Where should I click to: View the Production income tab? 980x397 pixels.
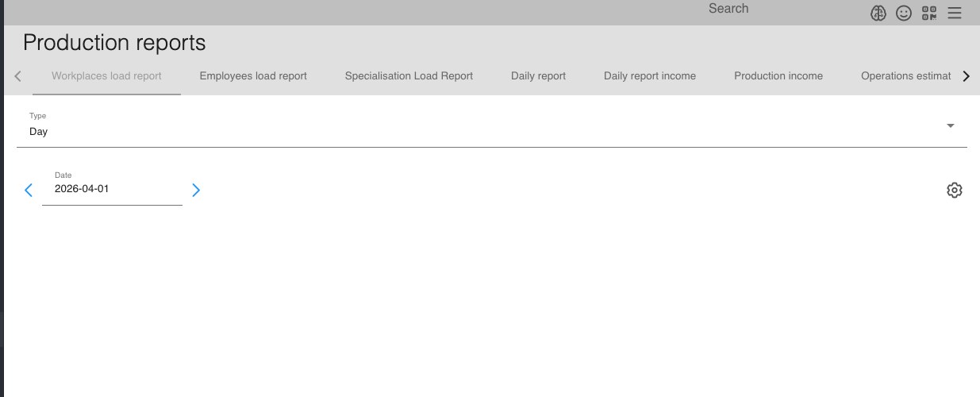click(778, 76)
